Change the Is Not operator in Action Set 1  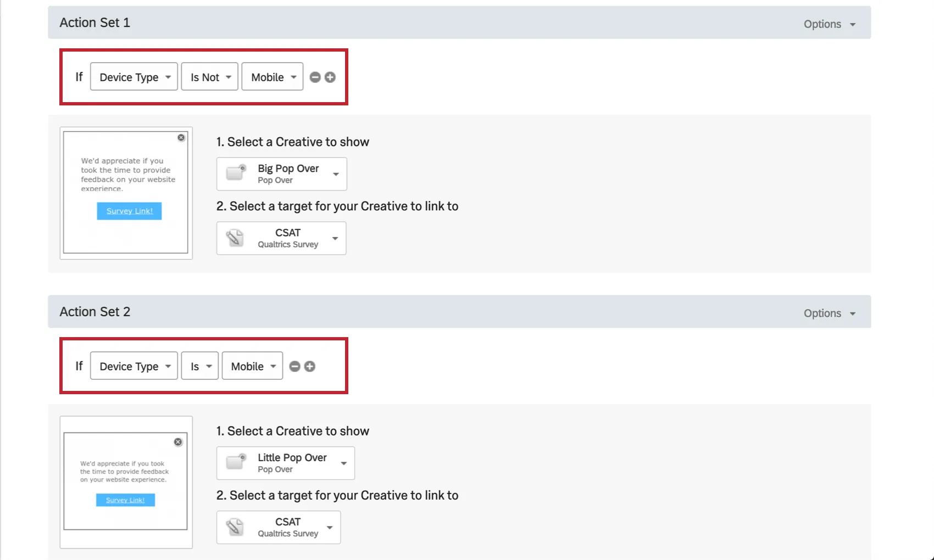coord(209,77)
